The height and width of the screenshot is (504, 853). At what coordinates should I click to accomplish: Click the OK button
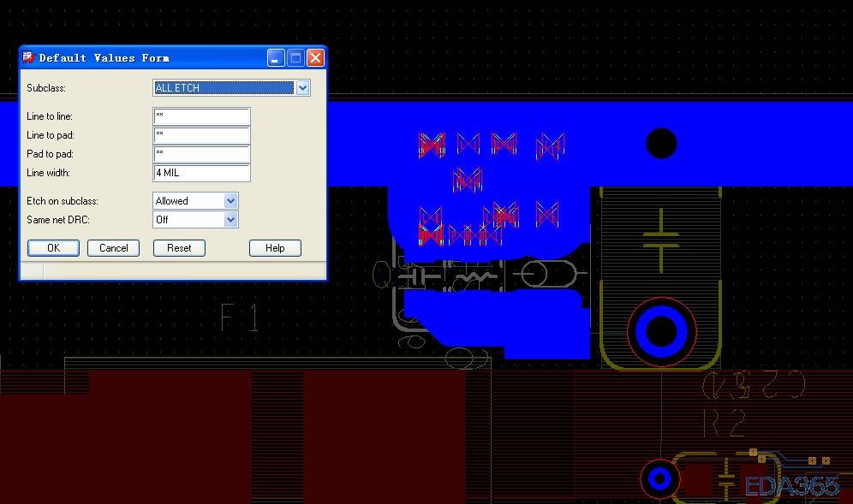53,248
